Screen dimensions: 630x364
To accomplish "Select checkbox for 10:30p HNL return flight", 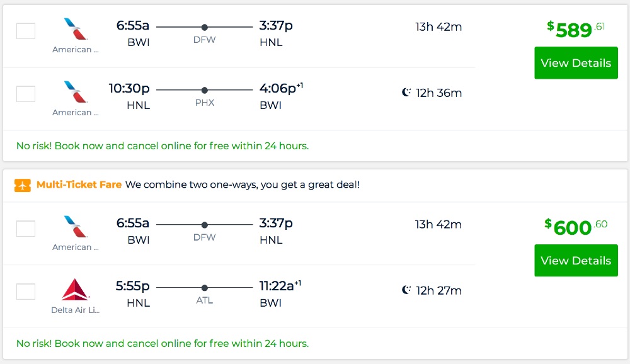I will point(26,94).
